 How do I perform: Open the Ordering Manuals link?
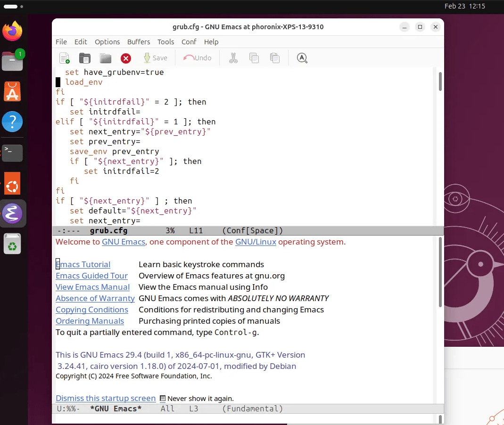click(x=90, y=321)
